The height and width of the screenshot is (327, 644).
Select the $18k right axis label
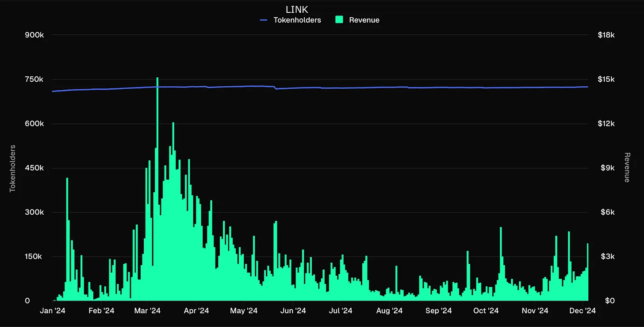coord(606,35)
